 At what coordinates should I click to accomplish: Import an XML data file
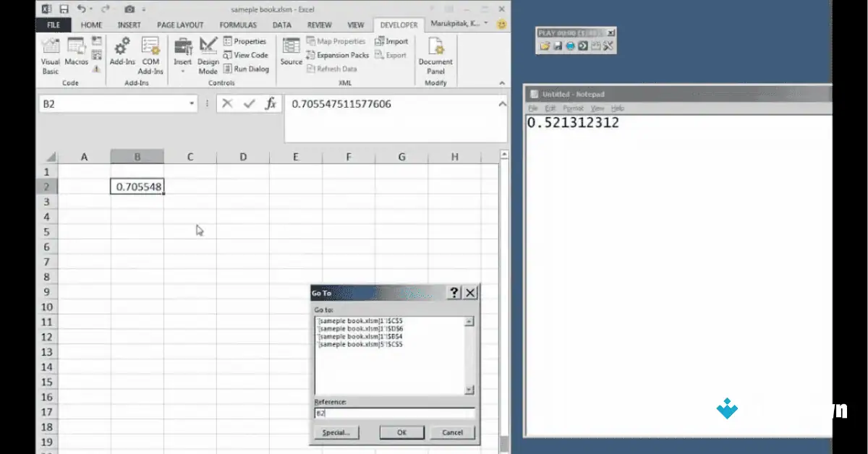tap(391, 41)
